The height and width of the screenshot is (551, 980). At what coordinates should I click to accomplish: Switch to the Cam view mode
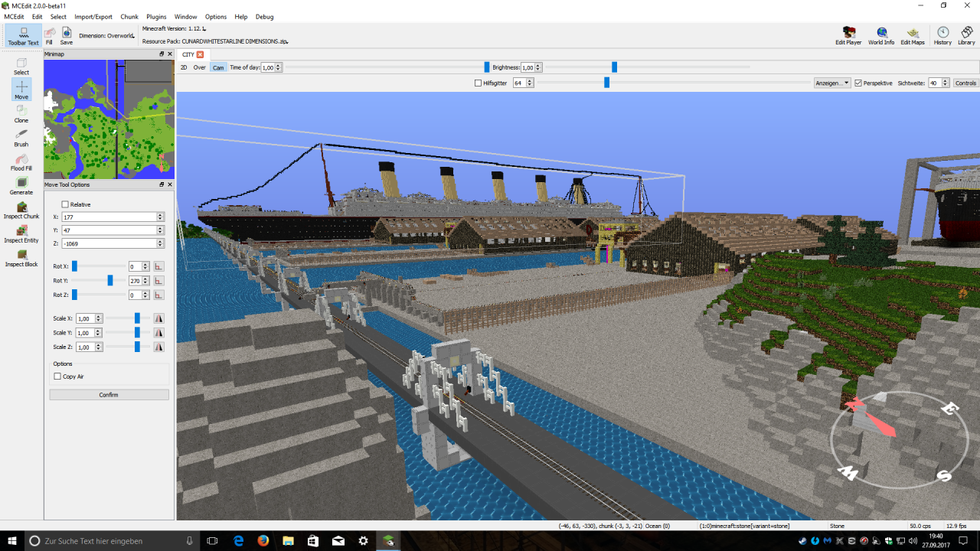[x=218, y=67]
